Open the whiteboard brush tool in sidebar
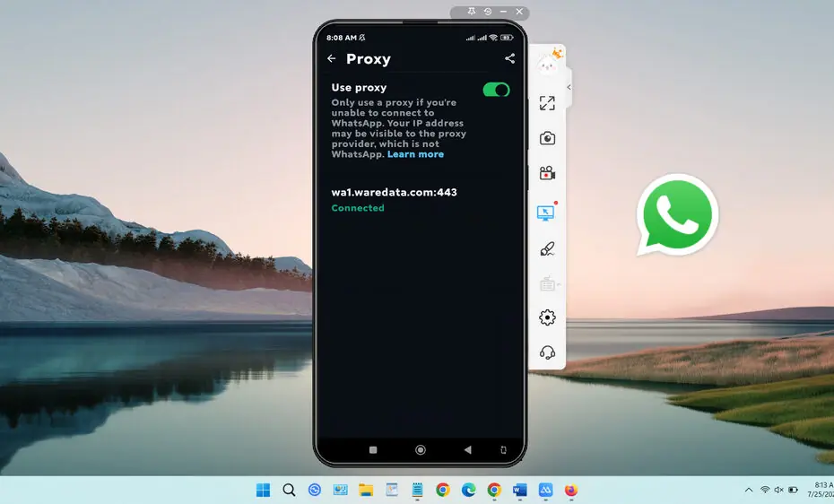The width and height of the screenshot is (834, 504). click(x=547, y=248)
